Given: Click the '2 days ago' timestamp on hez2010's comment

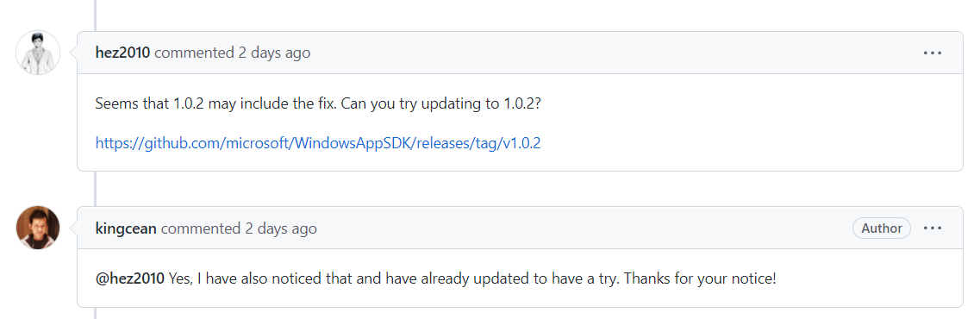Looking at the screenshot, I should (274, 53).
